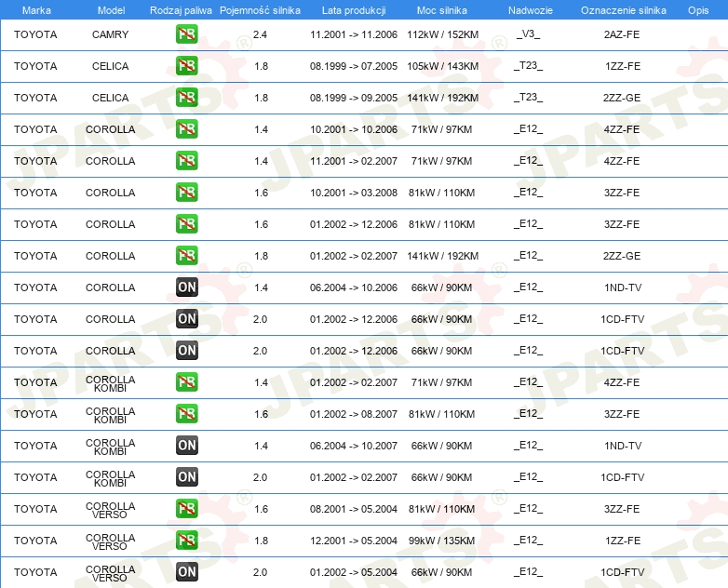Viewport: 728px width, 588px height.
Task: Select engine code 2ZZ-GE in CELICA row
Action: [622, 98]
